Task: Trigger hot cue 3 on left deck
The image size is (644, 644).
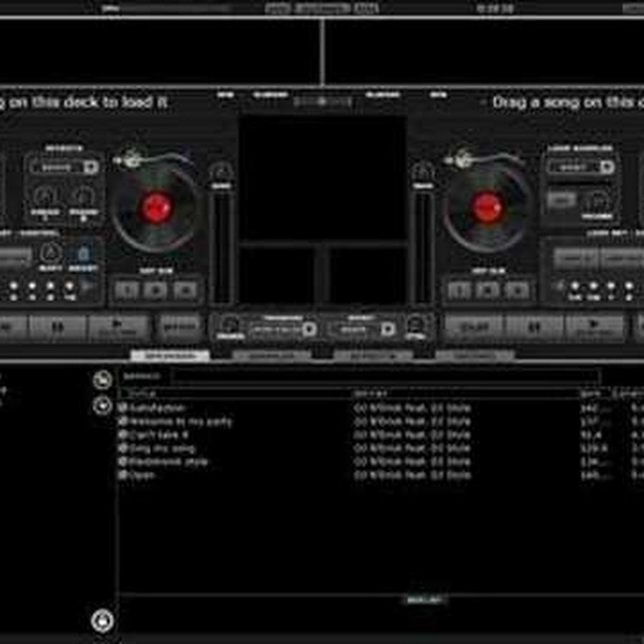Action: point(185,291)
